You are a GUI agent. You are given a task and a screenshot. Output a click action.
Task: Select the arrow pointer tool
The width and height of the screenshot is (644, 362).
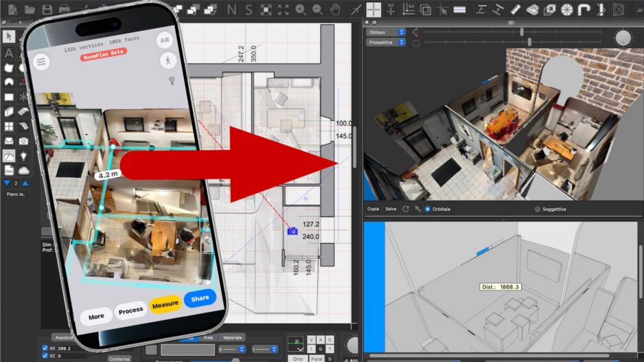(x=9, y=36)
